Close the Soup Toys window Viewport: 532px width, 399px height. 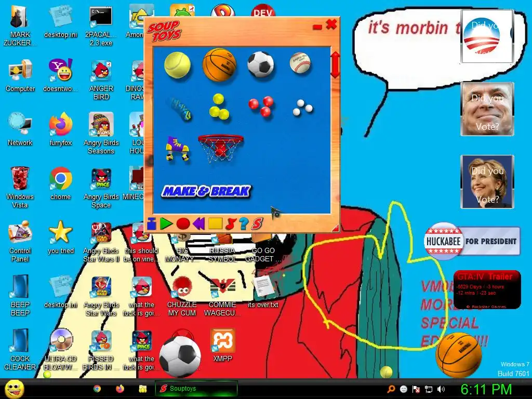point(331,24)
